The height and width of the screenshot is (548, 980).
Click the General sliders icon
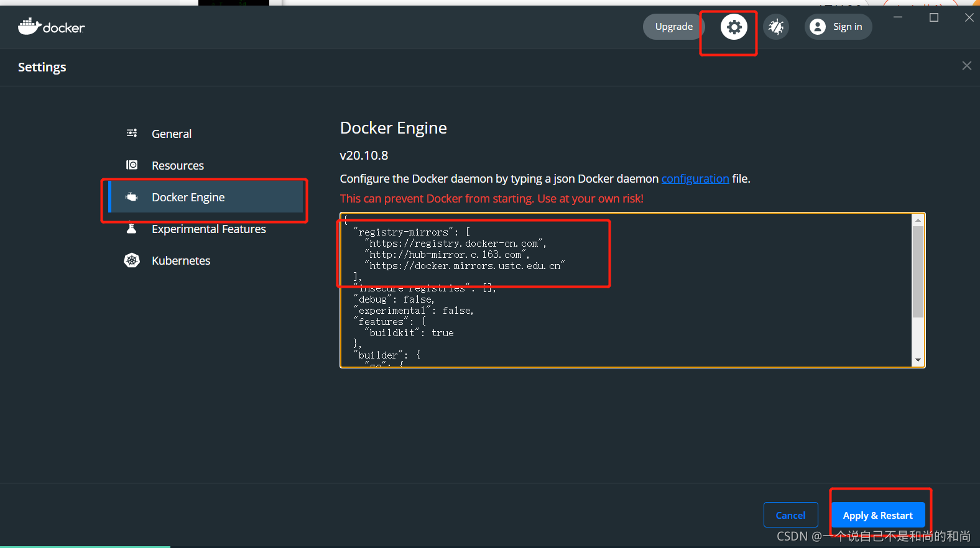(132, 133)
